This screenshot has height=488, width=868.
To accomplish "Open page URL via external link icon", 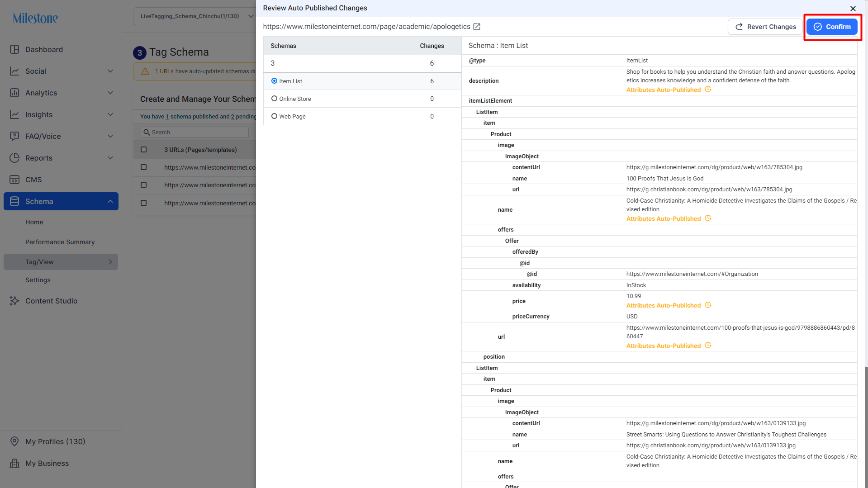I will pyautogui.click(x=477, y=27).
